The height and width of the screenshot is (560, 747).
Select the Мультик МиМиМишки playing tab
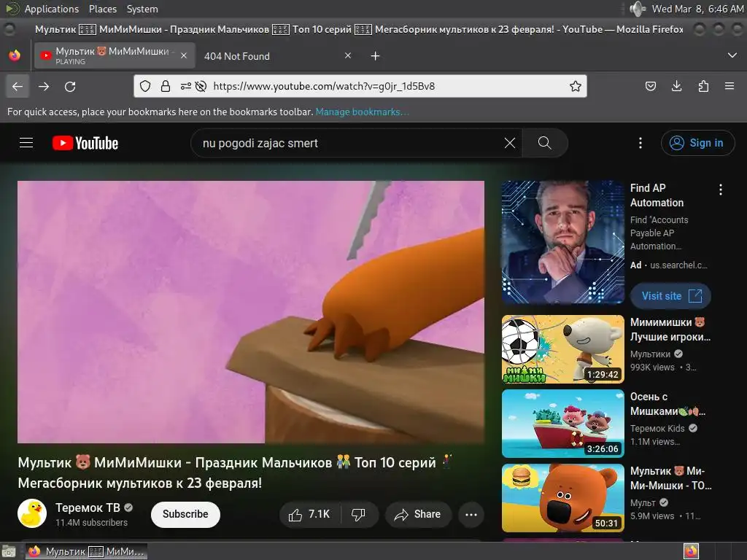(115, 55)
